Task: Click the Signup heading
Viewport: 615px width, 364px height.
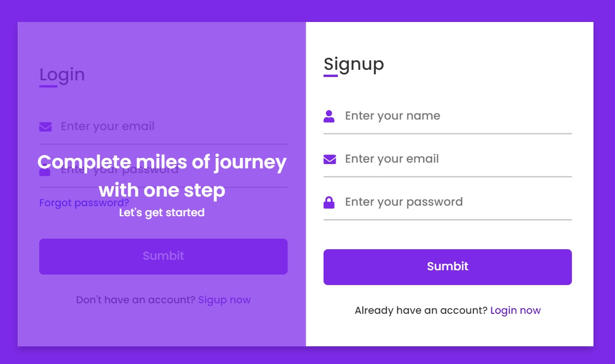Action: pos(354,64)
